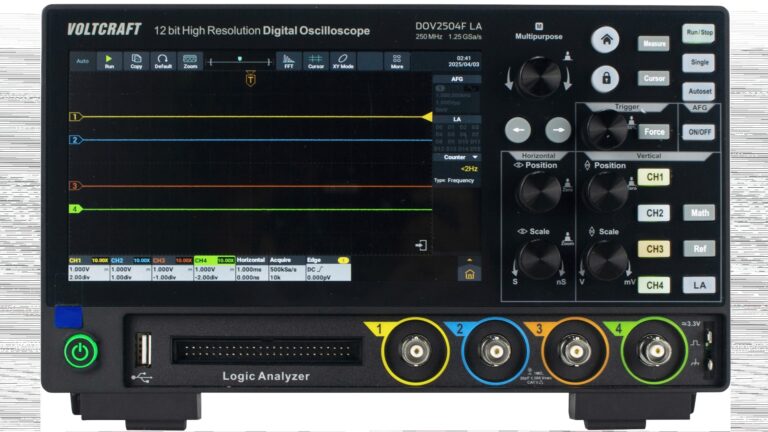Push the Force trigger button
768x432 pixels.
coord(654,132)
